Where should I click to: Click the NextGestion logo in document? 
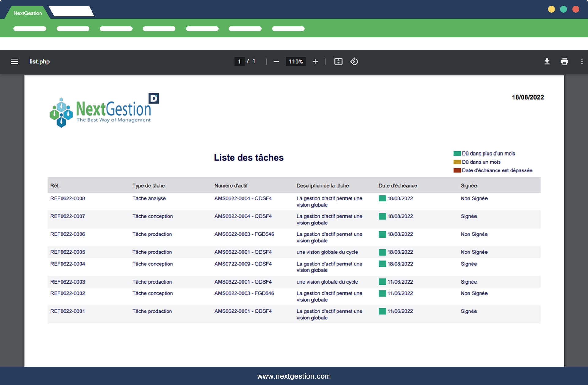[x=104, y=110]
